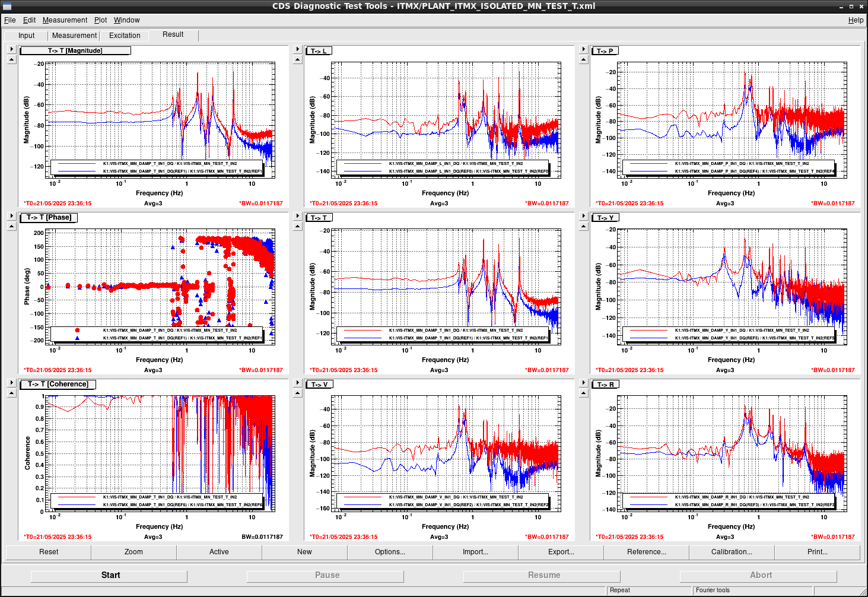Open the Plot menu
The height and width of the screenshot is (597, 868).
point(100,20)
